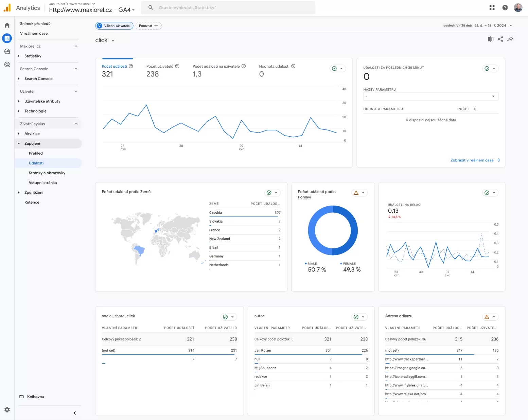Viewport: 528px width, 420px height.
Task: Collapse the Životní cyklus section
Action: pyautogui.click(x=76, y=124)
